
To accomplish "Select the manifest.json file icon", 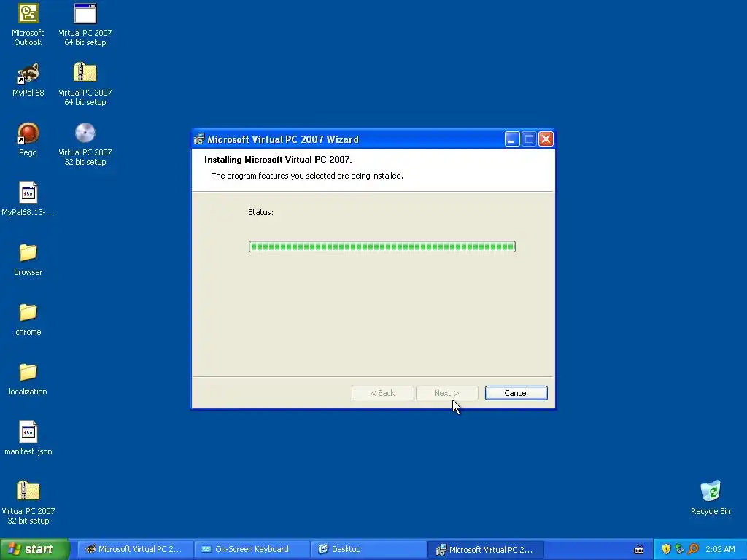I will pos(28,438).
